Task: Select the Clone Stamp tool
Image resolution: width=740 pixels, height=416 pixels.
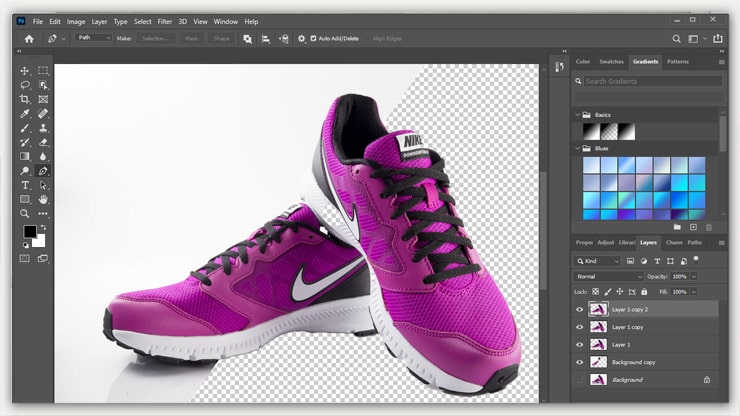Action: [x=43, y=128]
